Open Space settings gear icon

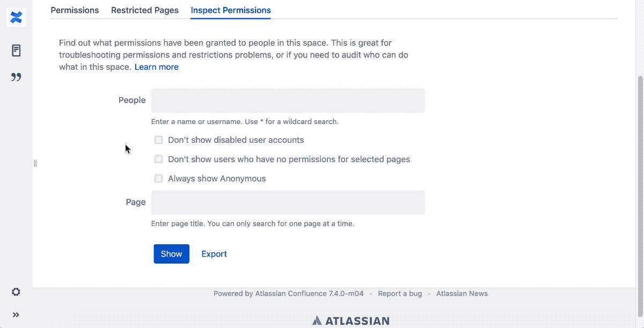(x=16, y=292)
